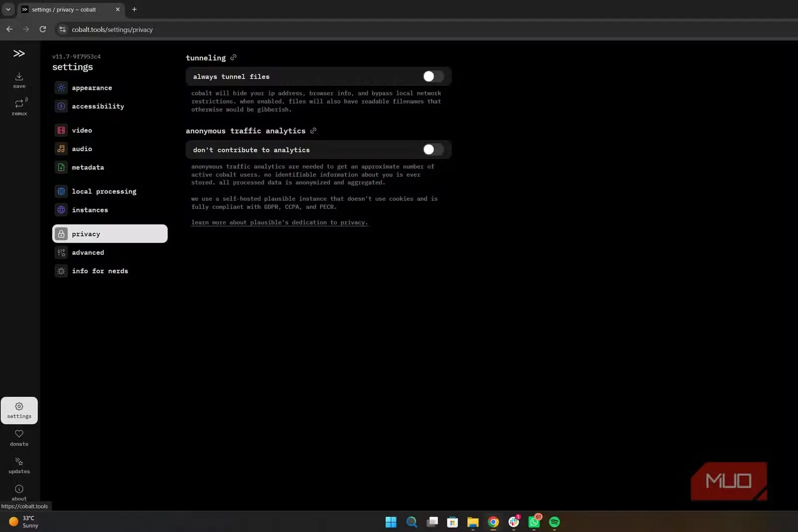
Task: View site information icon in address bar
Action: click(62, 29)
